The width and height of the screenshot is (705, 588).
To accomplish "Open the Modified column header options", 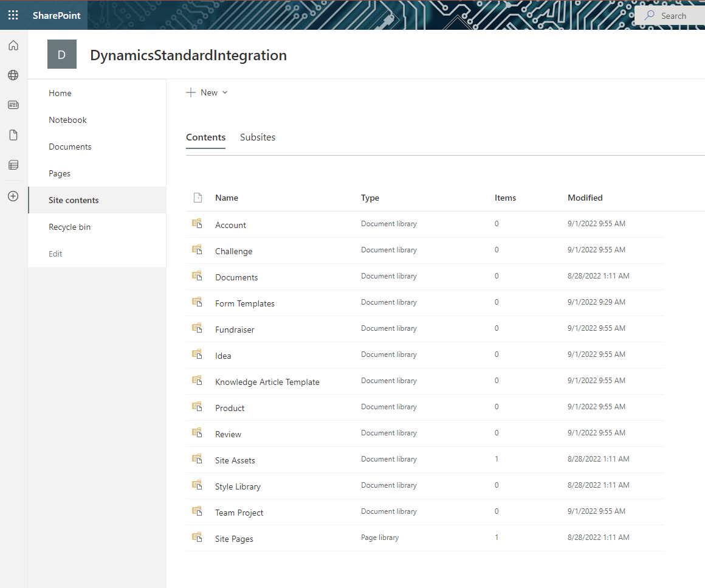I will point(585,198).
